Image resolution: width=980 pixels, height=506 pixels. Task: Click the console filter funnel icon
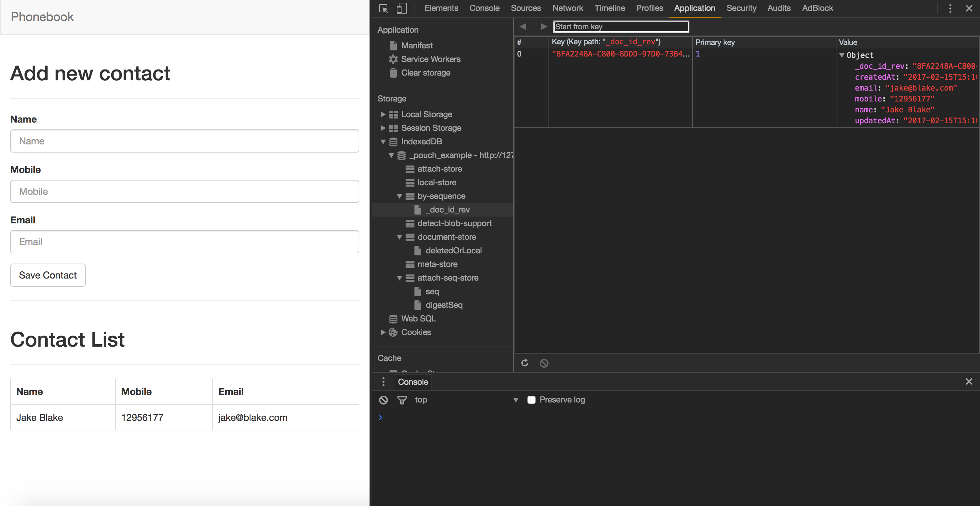pos(402,400)
